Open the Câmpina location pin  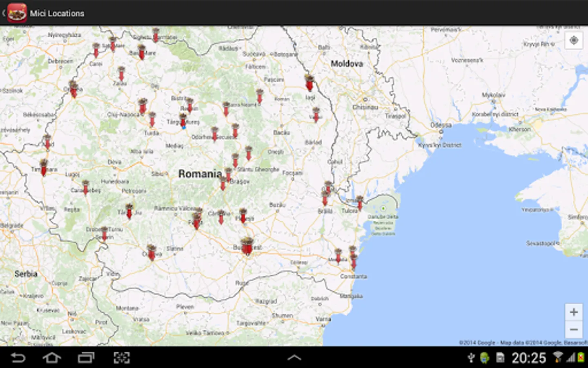(221, 217)
